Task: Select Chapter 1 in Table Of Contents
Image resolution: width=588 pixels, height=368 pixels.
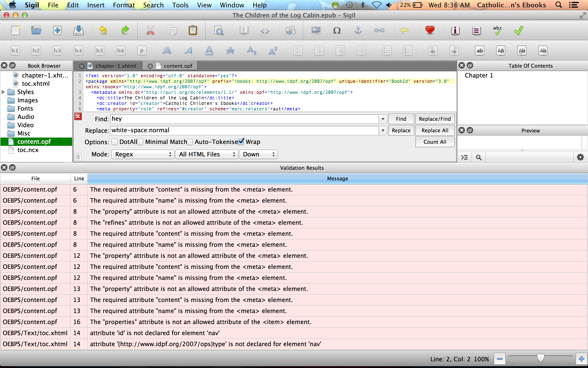Action: (x=479, y=75)
